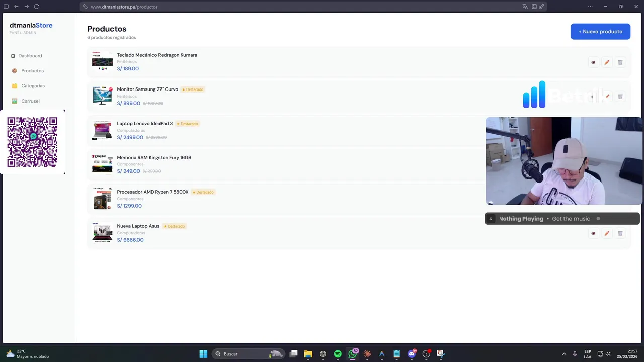Edit the Teclado Mecánico Redragon Kumara product

(607, 62)
